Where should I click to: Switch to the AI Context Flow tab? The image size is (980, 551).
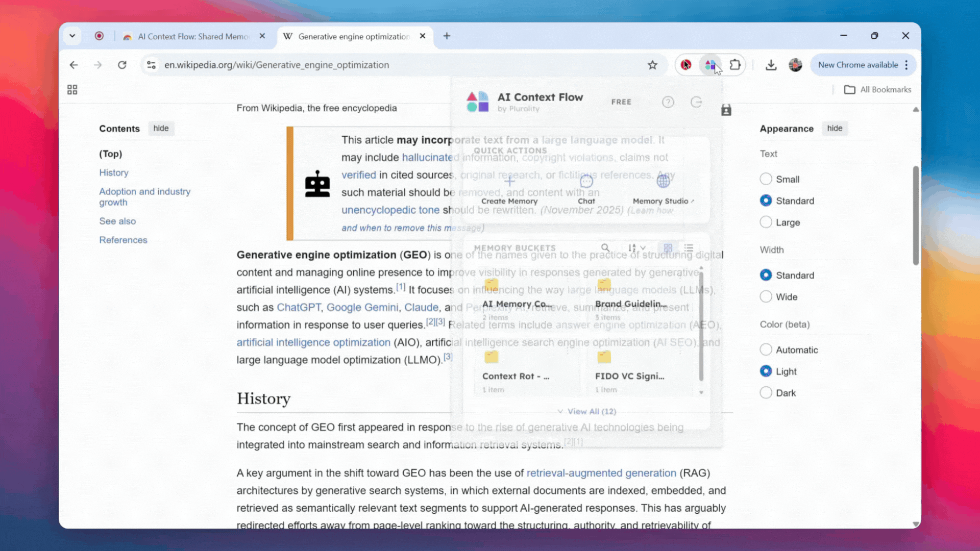point(193,36)
